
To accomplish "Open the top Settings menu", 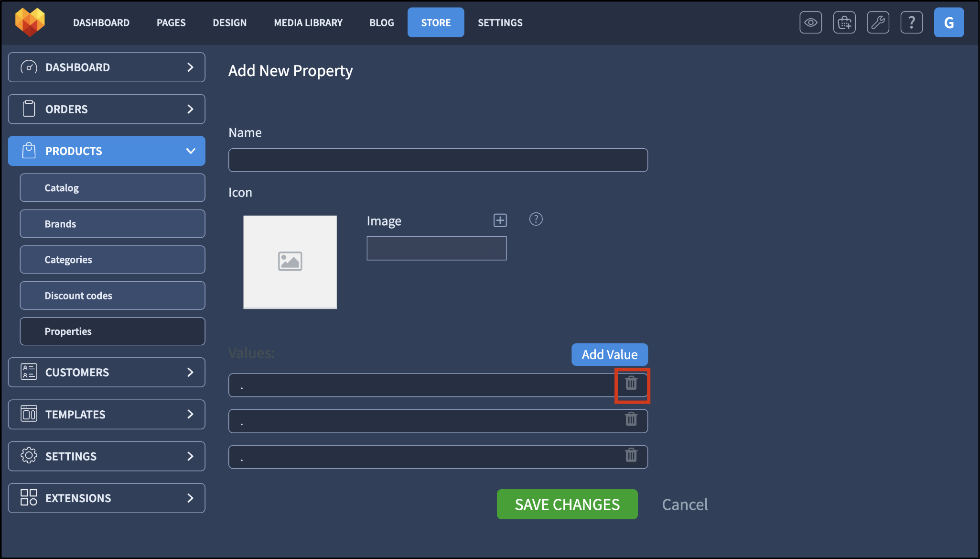I will coord(500,22).
